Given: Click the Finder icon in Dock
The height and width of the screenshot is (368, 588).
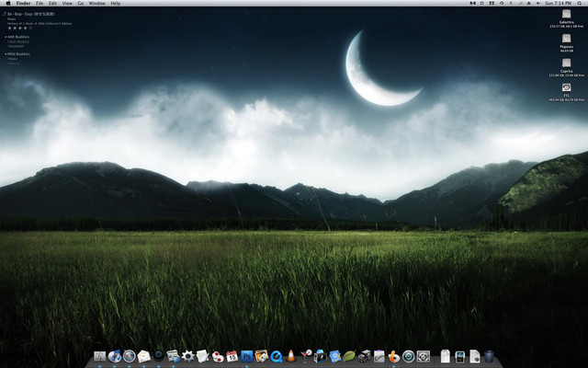Looking at the screenshot, I should coord(99,356).
